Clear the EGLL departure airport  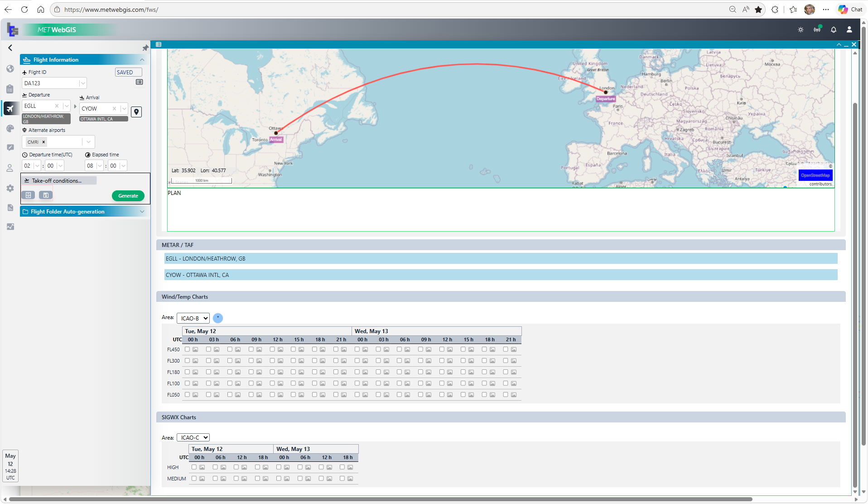click(57, 106)
